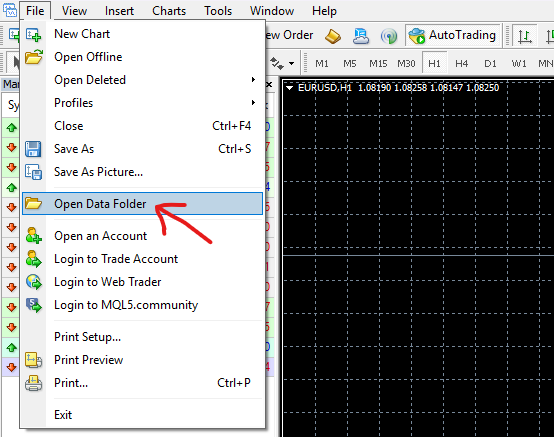Screen dimensions: 554x437
Task: Click the Login to Web Trader icon
Action: pos(34,282)
